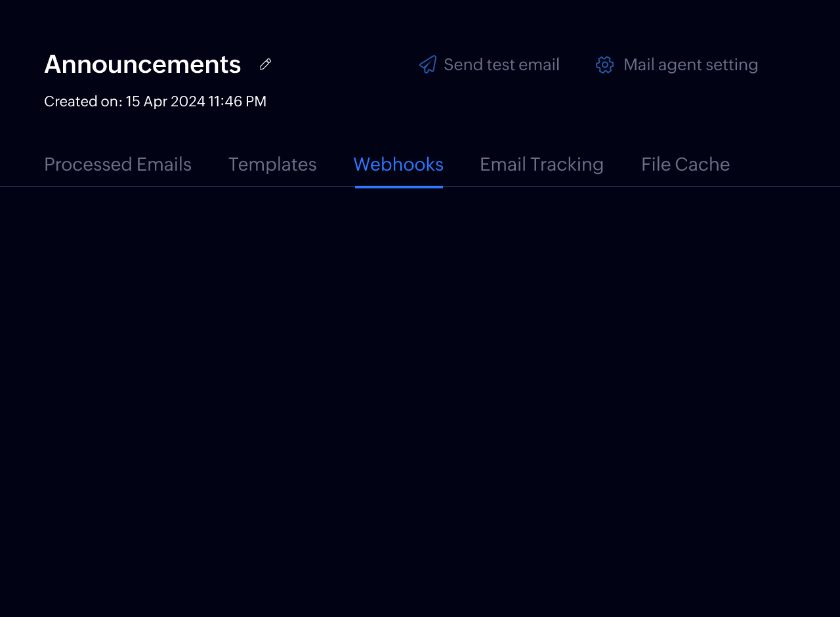
Task: Switch to the Email Tracking tab
Action: 541,164
